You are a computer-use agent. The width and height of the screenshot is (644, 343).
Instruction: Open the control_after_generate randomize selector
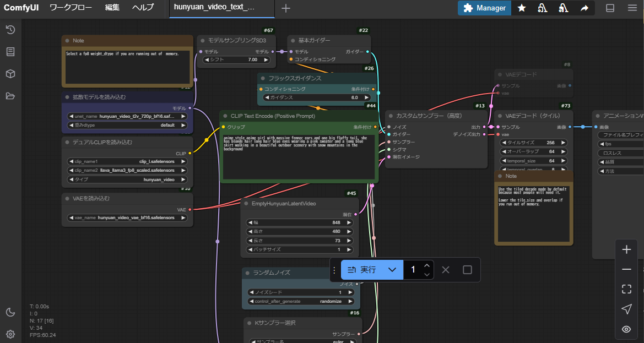pos(300,301)
